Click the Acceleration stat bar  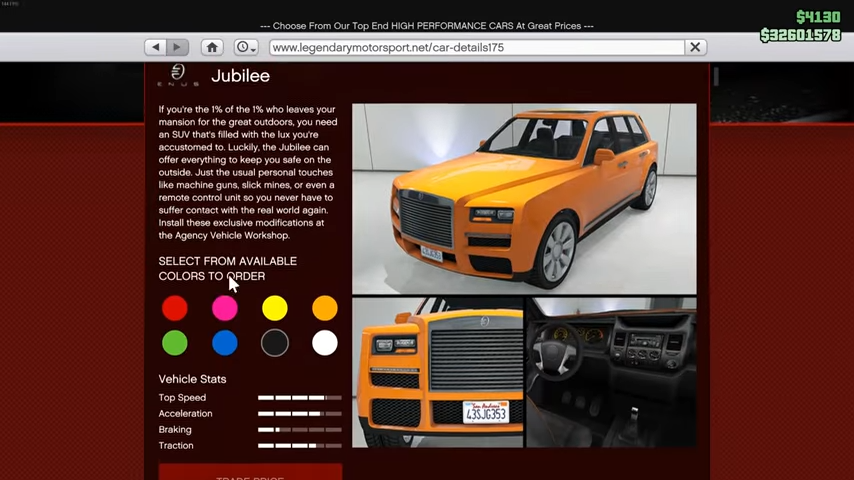300,414
